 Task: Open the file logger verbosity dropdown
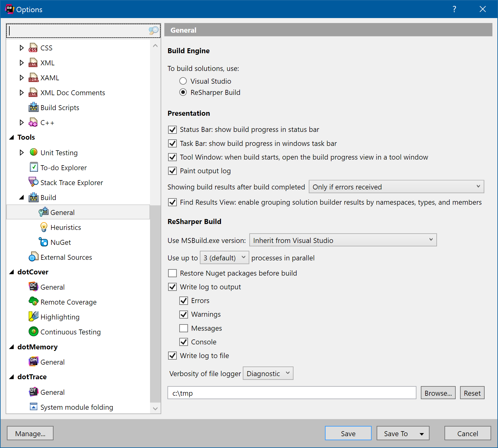point(268,373)
